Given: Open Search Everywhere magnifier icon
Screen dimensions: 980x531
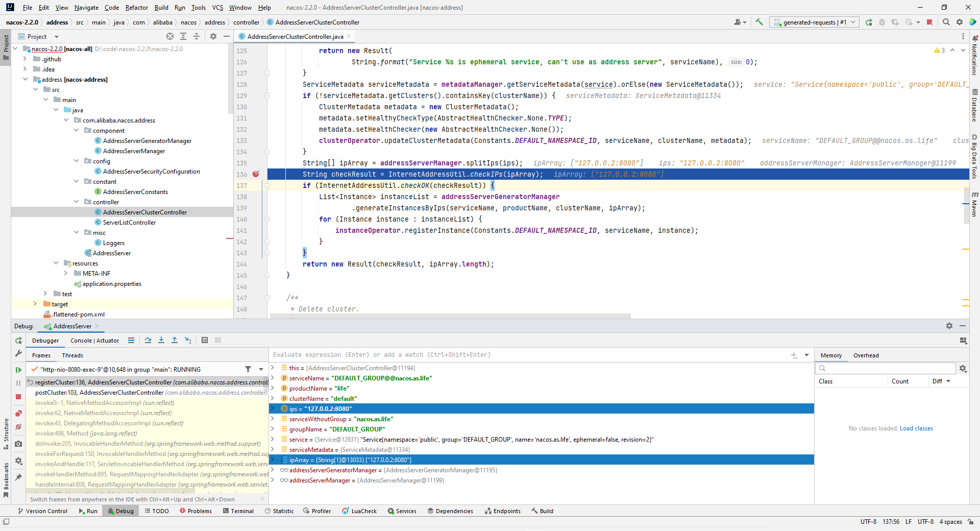Looking at the screenshot, I should (x=946, y=22).
